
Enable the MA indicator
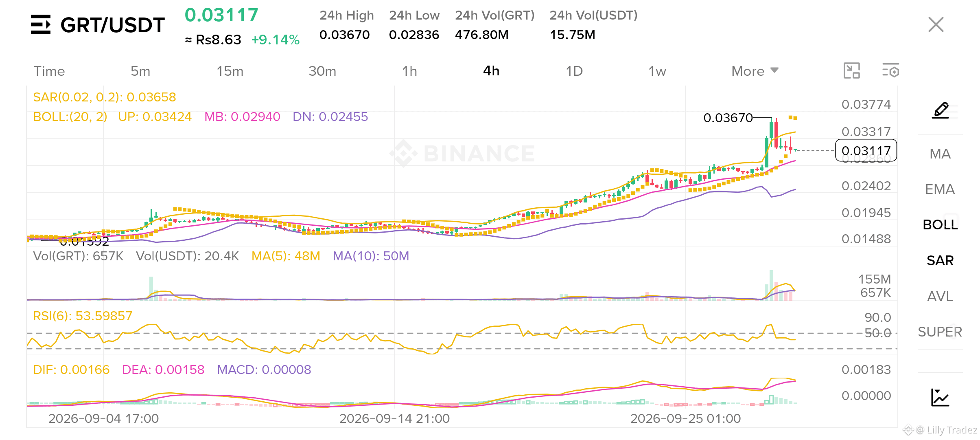940,154
